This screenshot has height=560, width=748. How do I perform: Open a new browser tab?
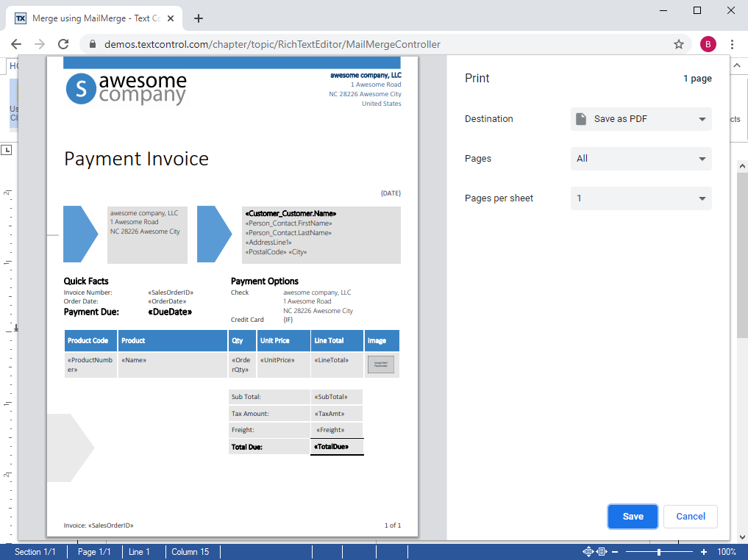pos(198,18)
